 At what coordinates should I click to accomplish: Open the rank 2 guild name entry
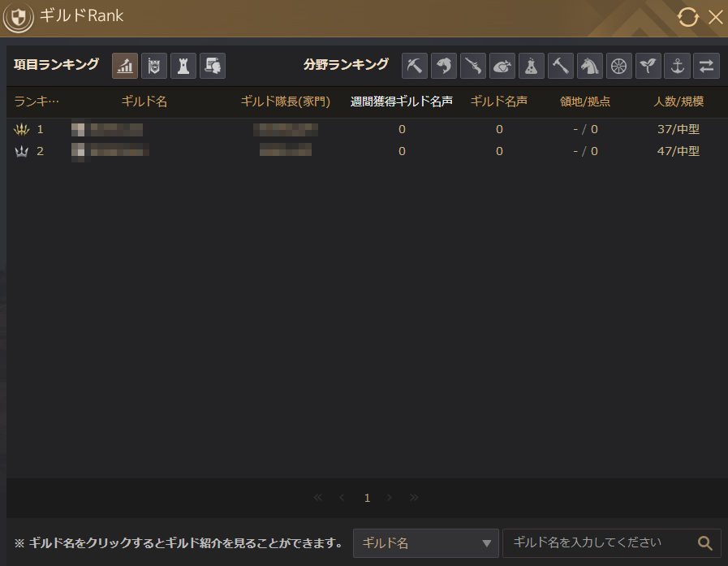click(110, 151)
